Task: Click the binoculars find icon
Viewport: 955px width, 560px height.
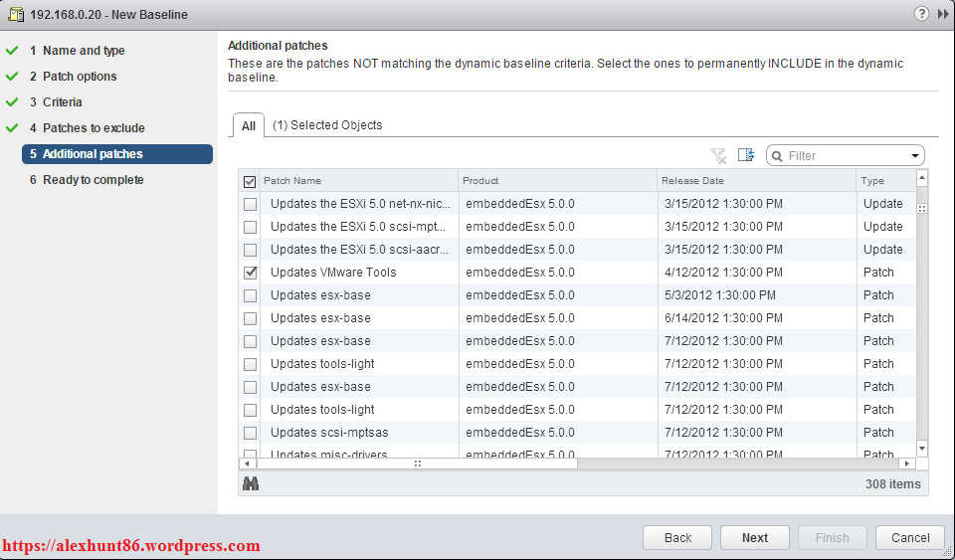Action: pos(251,483)
